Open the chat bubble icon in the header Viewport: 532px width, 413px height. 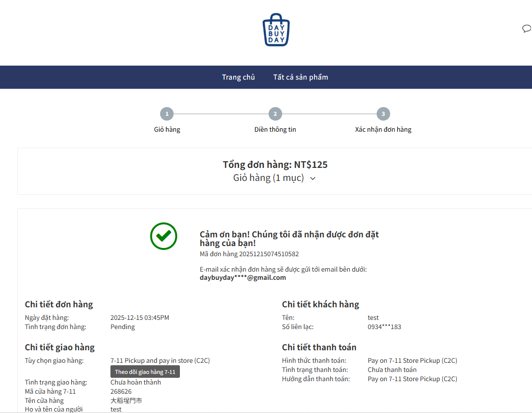[526, 29]
